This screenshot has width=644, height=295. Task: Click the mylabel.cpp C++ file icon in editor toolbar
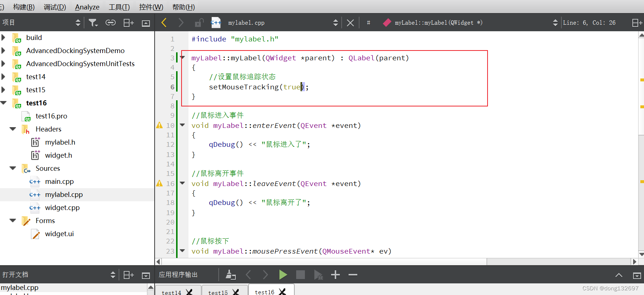(x=216, y=23)
